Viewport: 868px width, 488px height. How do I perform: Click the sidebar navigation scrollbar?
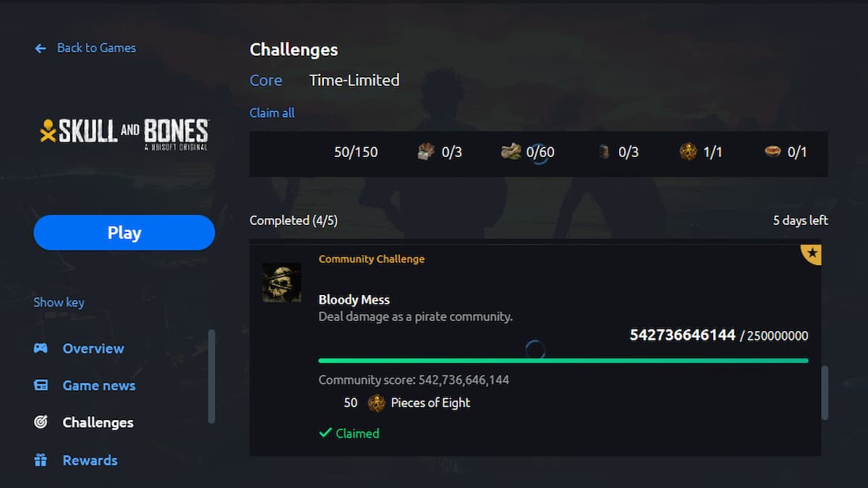coord(211,377)
